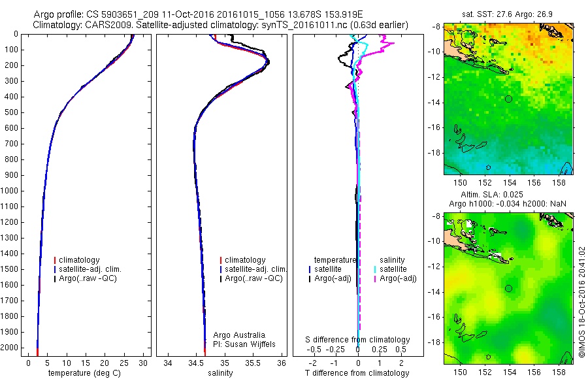Click the 'Altim. SLA: 0.025' label
588x379 pixels.
click(491, 194)
